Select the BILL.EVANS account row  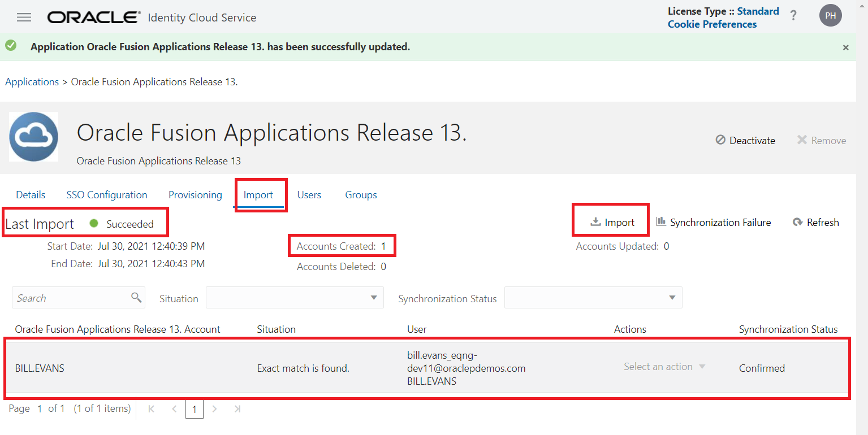tap(40, 368)
